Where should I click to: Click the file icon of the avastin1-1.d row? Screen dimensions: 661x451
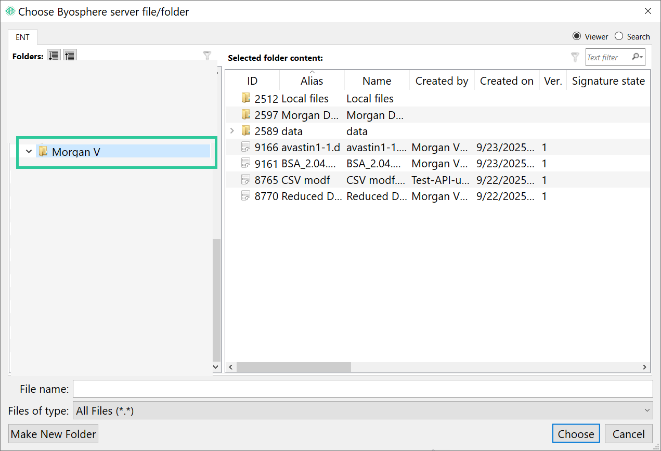coord(245,147)
